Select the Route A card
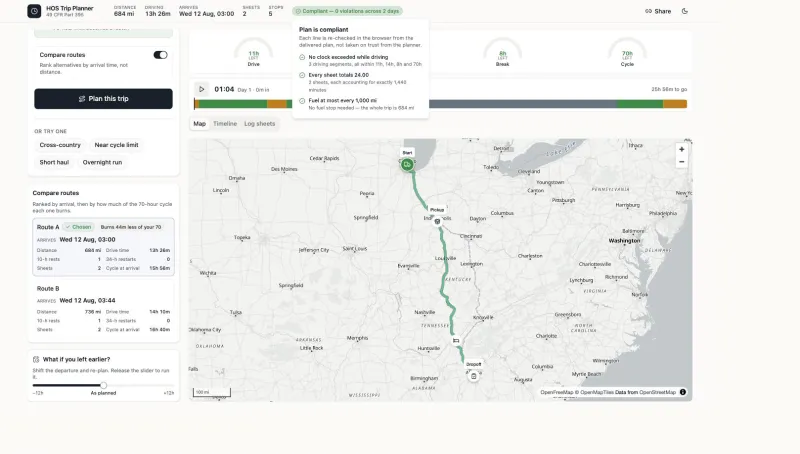Image resolution: width=800 pixels, height=454 pixels. [104, 247]
